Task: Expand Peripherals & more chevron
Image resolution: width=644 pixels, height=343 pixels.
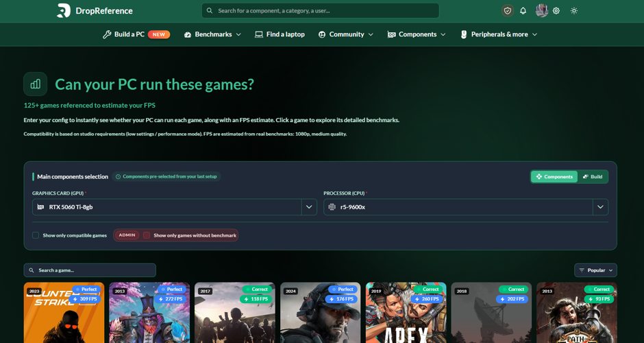Action: click(x=534, y=34)
